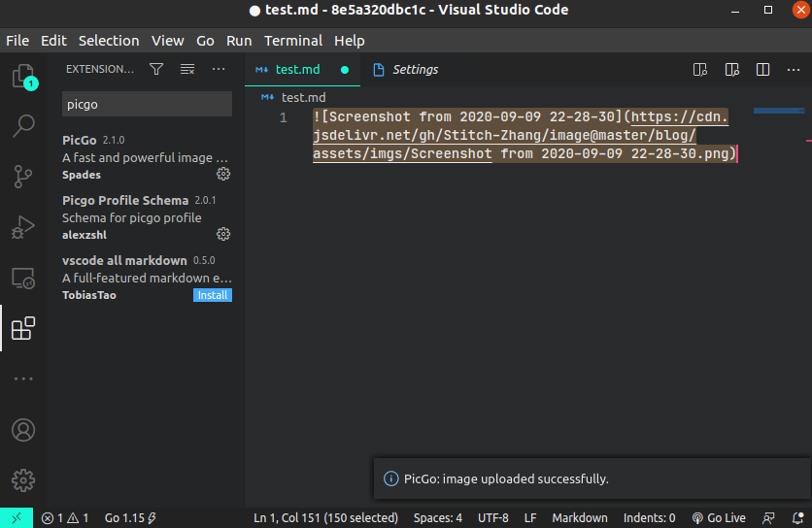Viewport: 812px width, 528px height.
Task: Open Picgo Profile Schema manage gear
Action: pyautogui.click(x=223, y=234)
